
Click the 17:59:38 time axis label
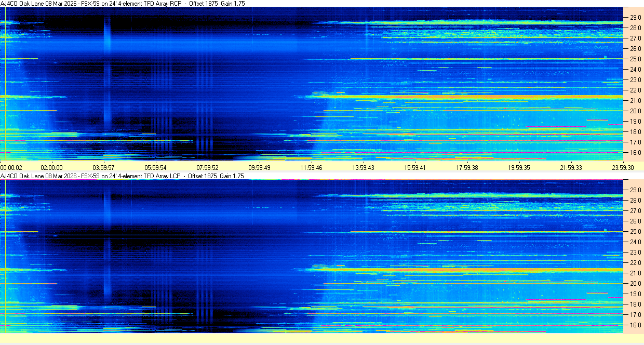point(467,167)
